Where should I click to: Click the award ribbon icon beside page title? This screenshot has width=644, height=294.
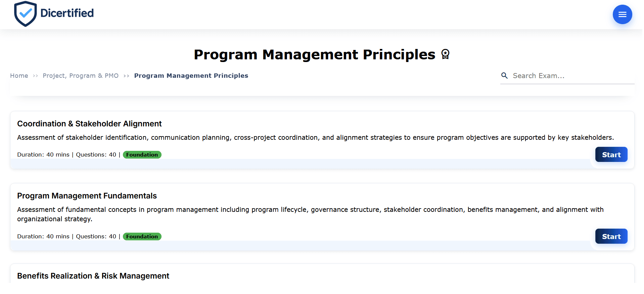pyautogui.click(x=445, y=54)
